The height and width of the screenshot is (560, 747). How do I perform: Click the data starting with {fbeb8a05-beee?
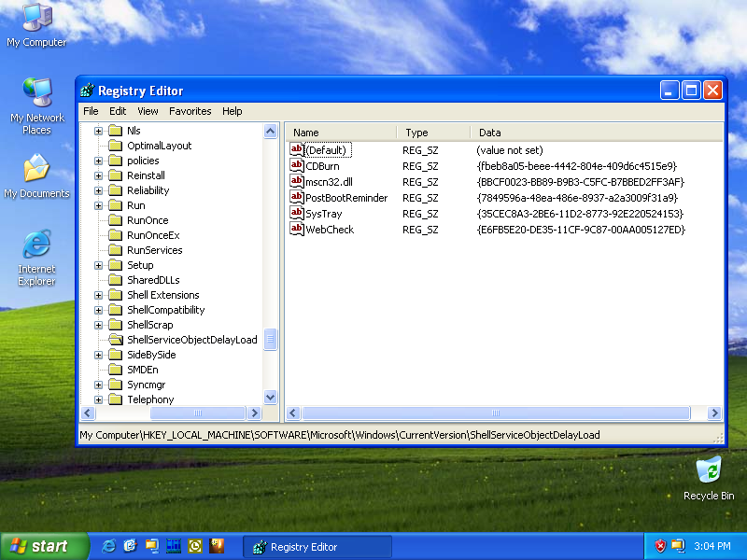point(576,166)
